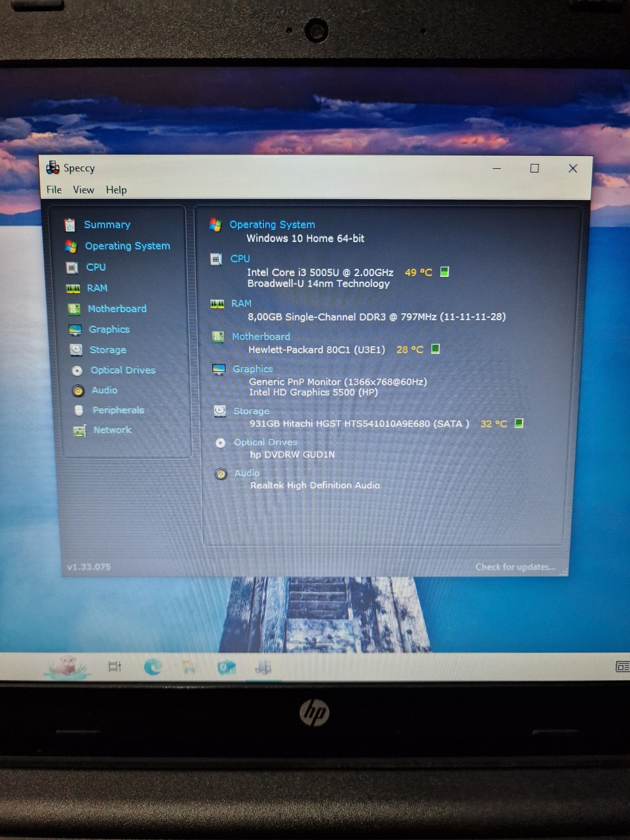Click the Speccy taskbar icon
The height and width of the screenshot is (840, 630).
coord(263,667)
